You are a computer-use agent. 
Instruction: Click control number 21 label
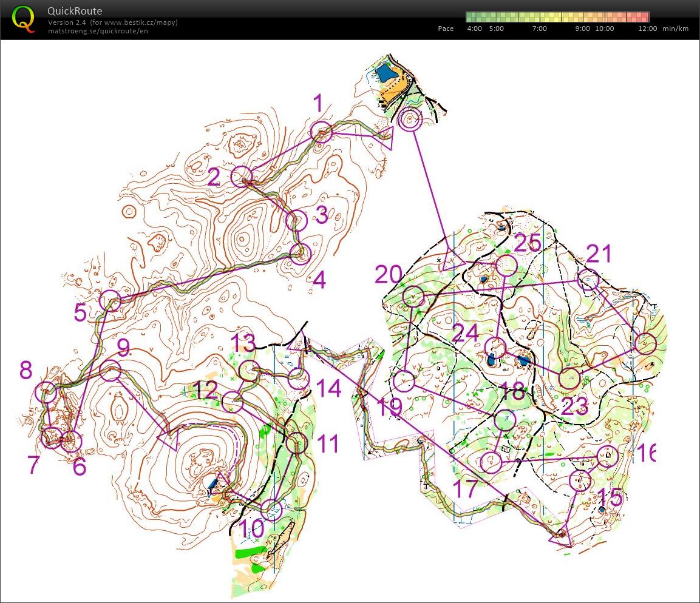click(x=599, y=254)
